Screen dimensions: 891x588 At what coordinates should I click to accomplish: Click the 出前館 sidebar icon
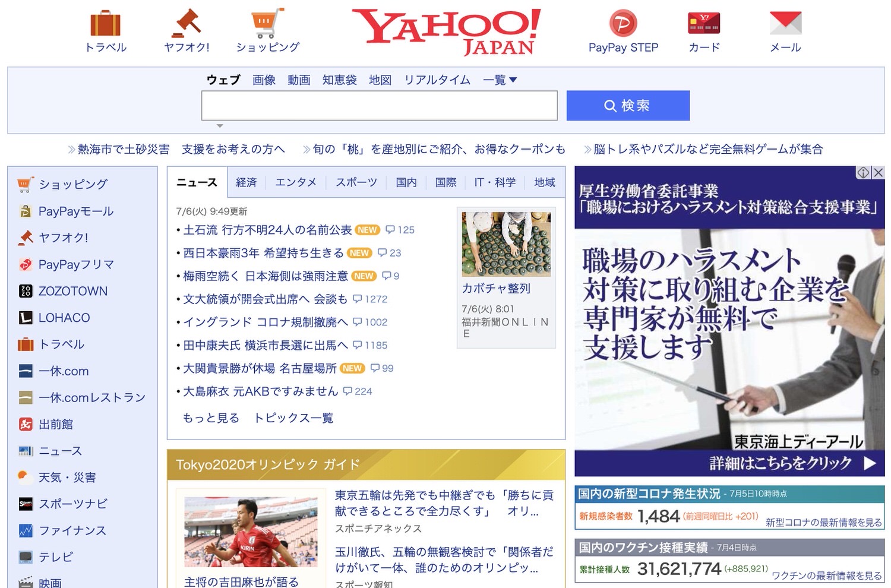[25, 424]
